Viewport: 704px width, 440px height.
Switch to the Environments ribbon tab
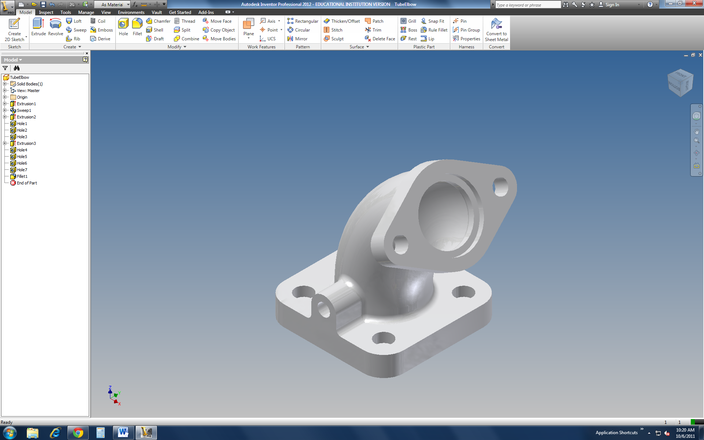(131, 12)
